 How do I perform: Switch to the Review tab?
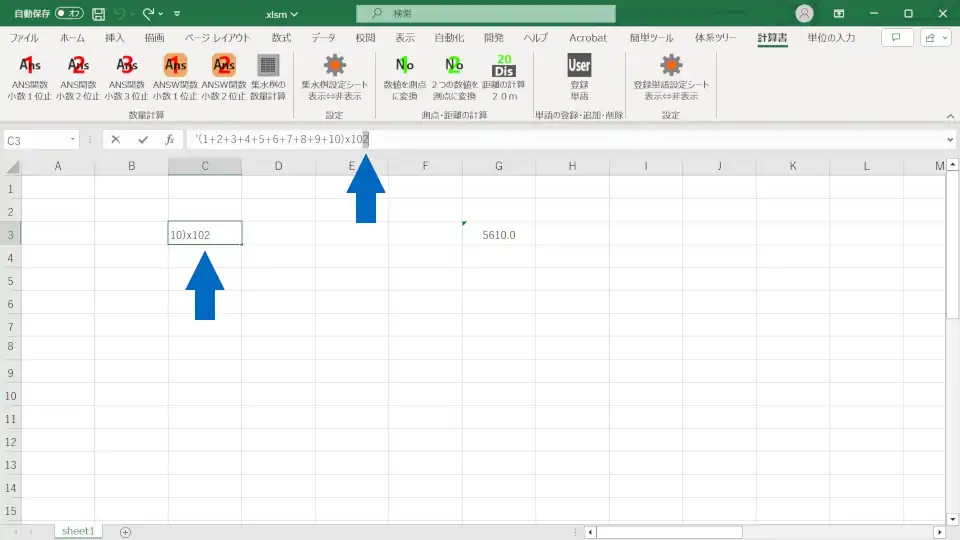click(x=365, y=38)
